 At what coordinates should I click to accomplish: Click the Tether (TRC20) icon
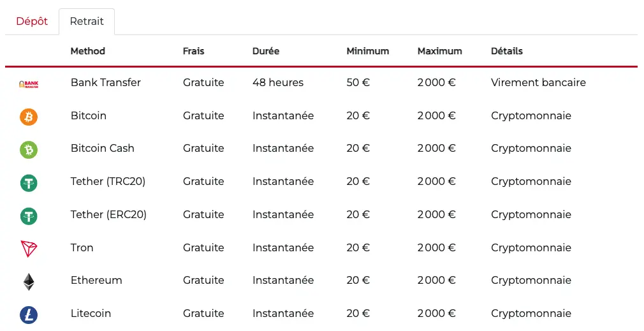coord(29,182)
